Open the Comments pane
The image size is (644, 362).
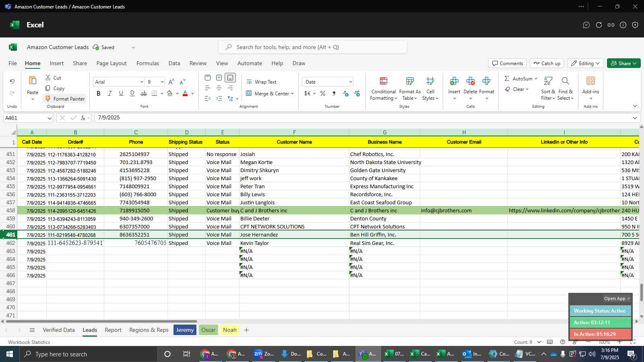coord(508,63)
